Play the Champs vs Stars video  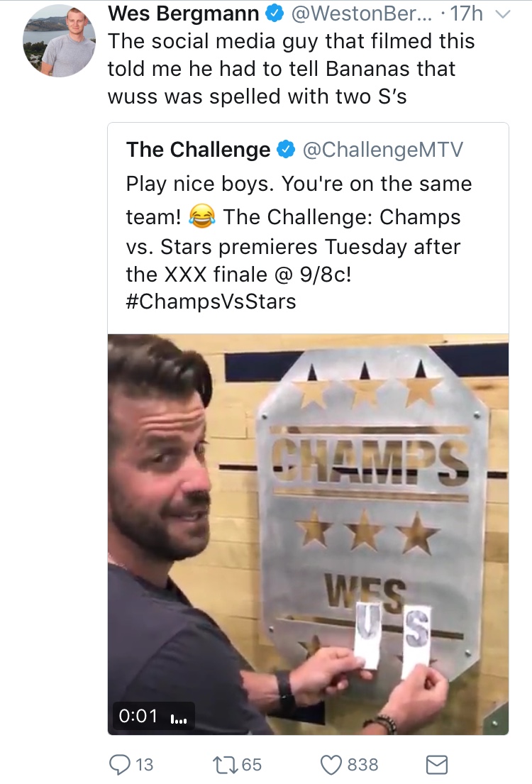pos(308,534)
